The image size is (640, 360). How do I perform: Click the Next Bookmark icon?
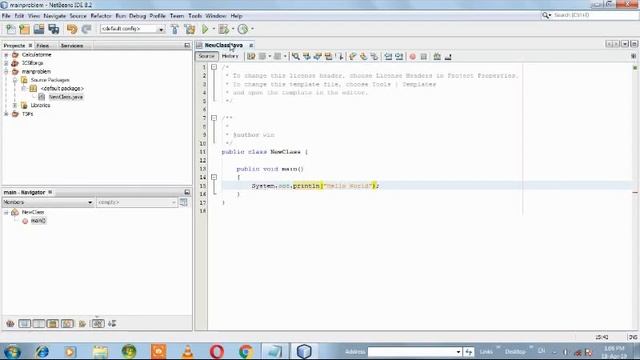coord(363,56)
